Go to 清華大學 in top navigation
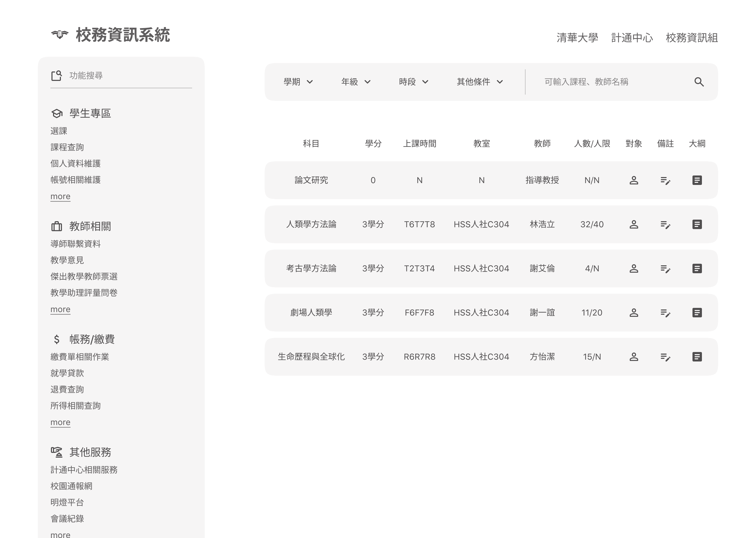This screenshot has width=756, height=538. pyautogui.click(x=577, y=38)
